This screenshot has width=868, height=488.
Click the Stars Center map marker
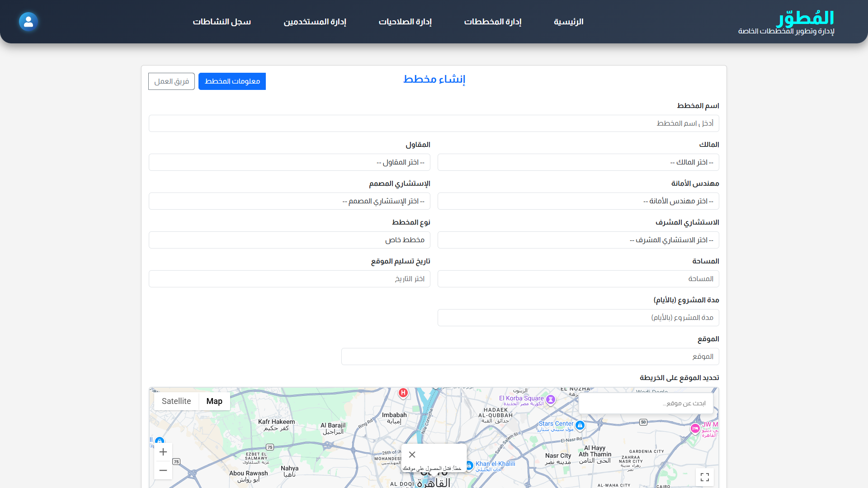coord(580,425)
